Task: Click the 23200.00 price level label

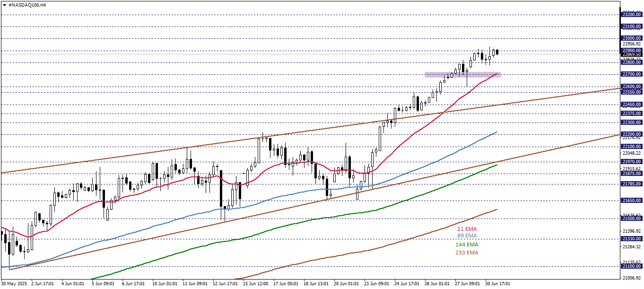Action: 632,15
